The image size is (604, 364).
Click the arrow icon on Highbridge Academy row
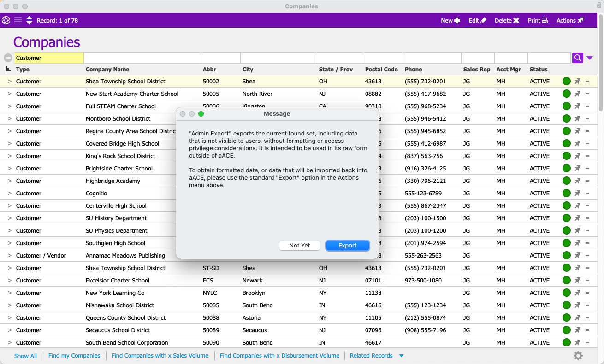[578, 181]
